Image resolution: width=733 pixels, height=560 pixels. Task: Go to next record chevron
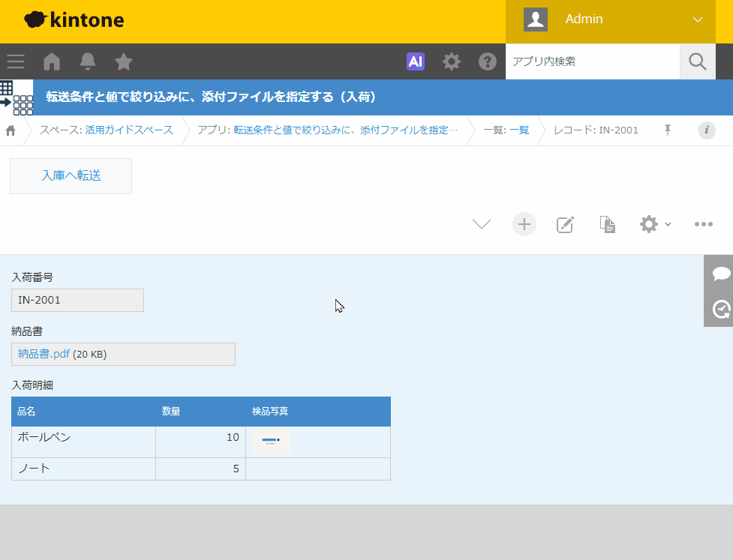coord(482,224)
